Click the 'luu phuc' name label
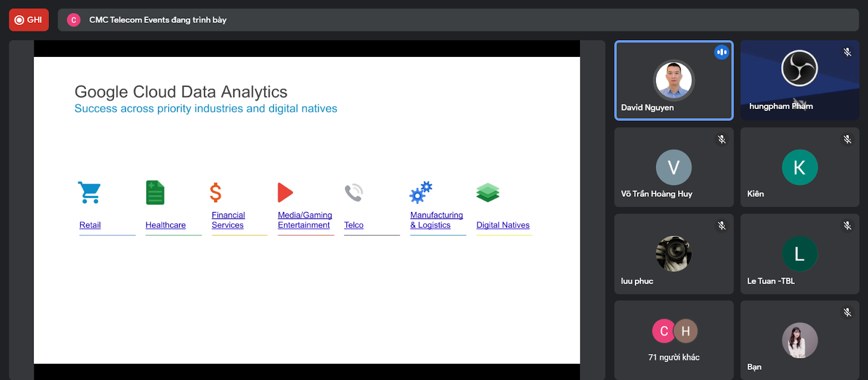Viewport: 868px width, 380px height. pyautogui.click(x=637, y=281)
